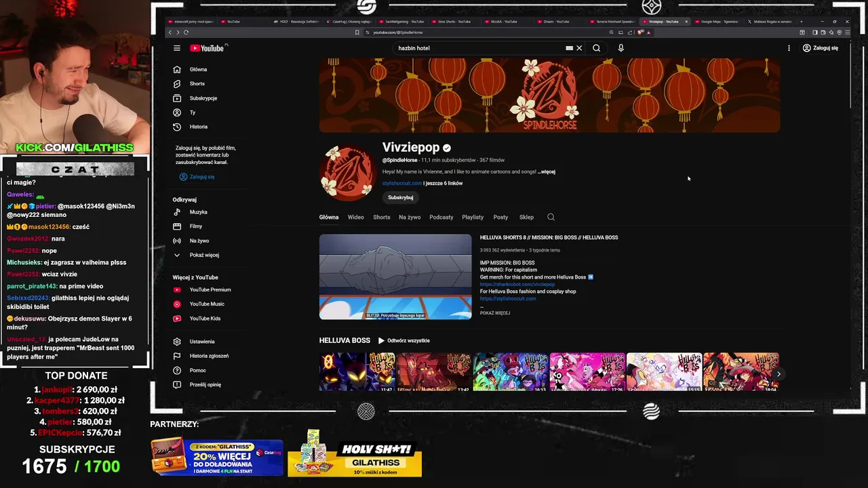Switch to the Wideo channel tab

[x=356, y=217]
